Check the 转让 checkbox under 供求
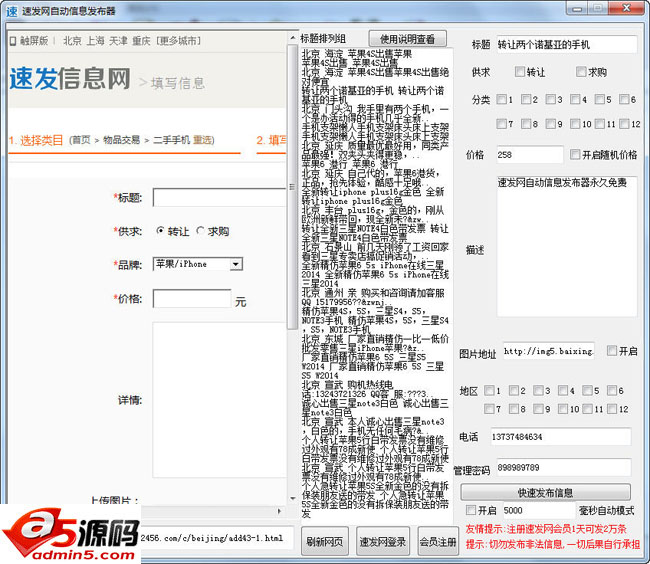650x564 pixels. [520, 72]
